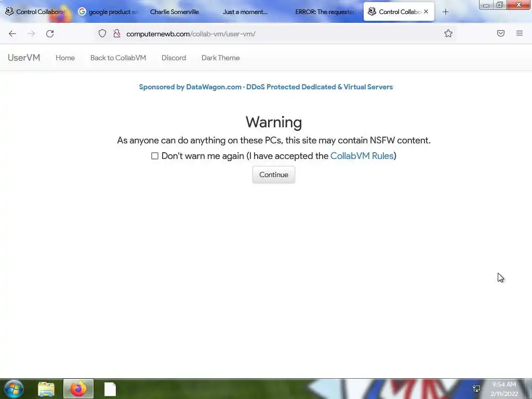Open the Windows Start menu
The width and height of the screenshot is (532, 399).
pos(14,389)
